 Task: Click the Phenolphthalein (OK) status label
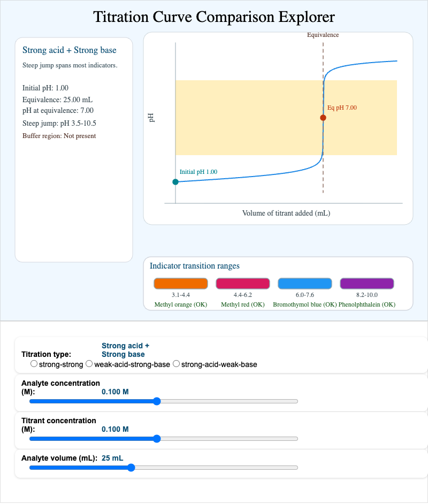pos(367,304)
